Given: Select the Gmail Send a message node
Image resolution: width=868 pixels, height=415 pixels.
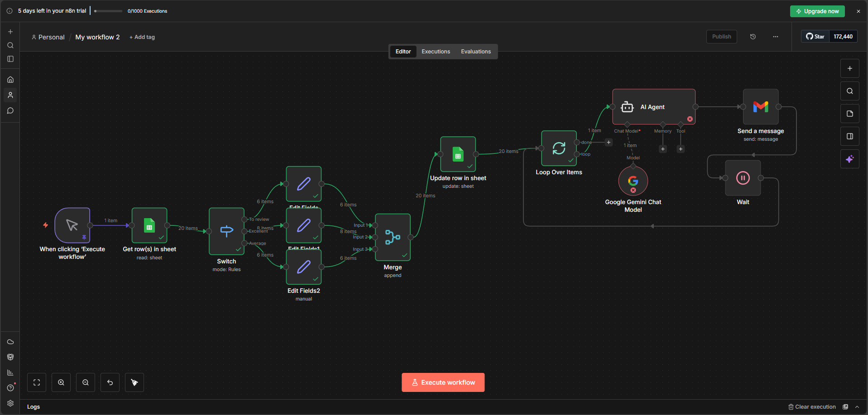Looking at the screenshot, I should click(761, 107).
